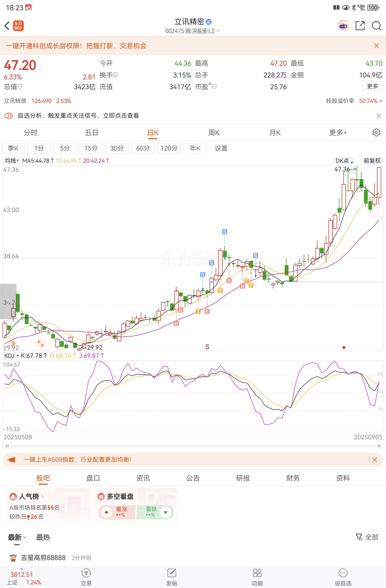Screen dimensions: 386x588
Task: Select 年K period option
Action: pos(195,148)
